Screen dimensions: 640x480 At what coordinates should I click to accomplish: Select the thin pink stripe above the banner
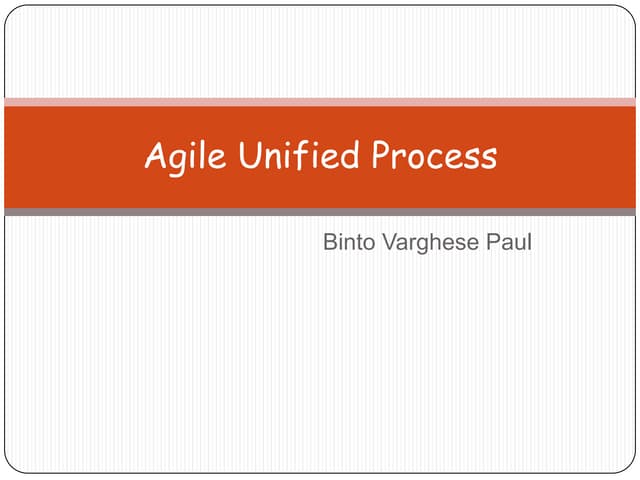tap(320, 101)
